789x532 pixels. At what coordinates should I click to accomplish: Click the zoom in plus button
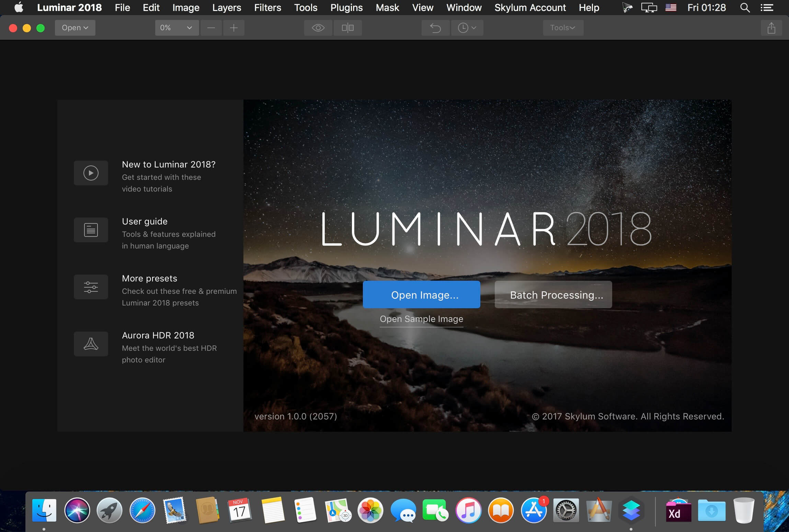[234, 28]
